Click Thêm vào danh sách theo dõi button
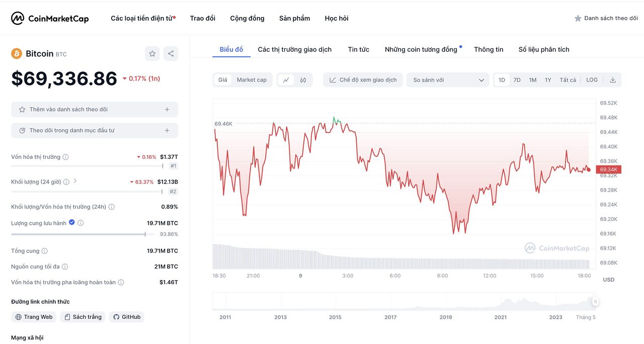This screenshot has height=344, width=644. (x=95, y=109)
